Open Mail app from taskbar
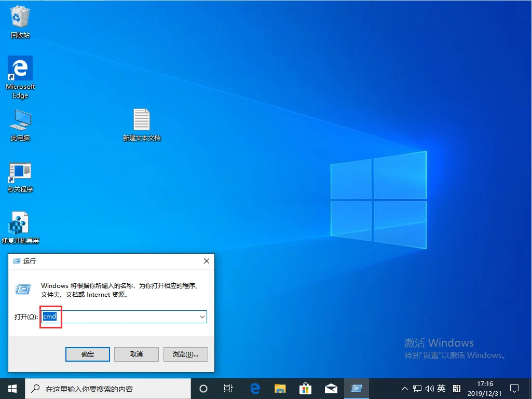 coord(331,389)
